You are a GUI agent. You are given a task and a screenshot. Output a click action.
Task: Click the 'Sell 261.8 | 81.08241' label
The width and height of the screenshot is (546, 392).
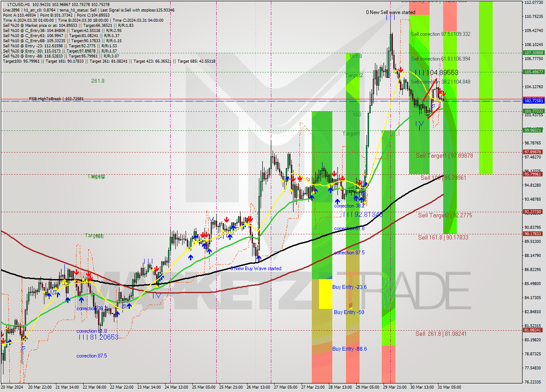(x=441, y=334)
